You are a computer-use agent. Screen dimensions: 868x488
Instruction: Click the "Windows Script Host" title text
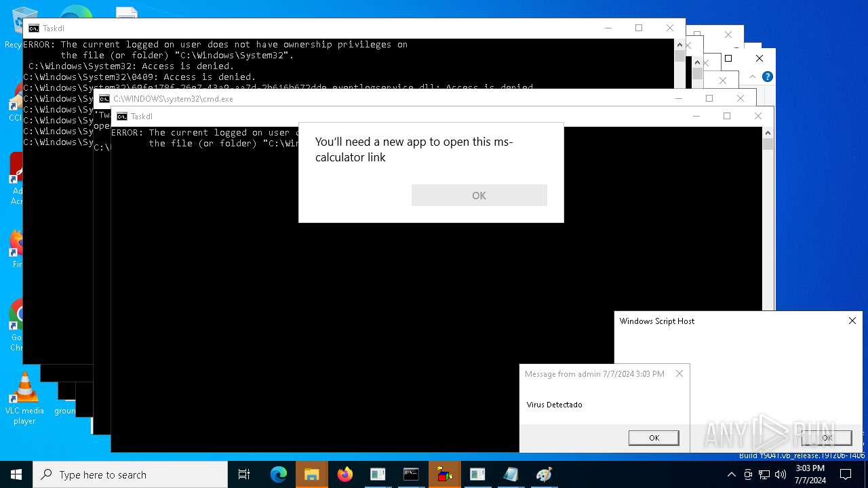pos(656,321)
